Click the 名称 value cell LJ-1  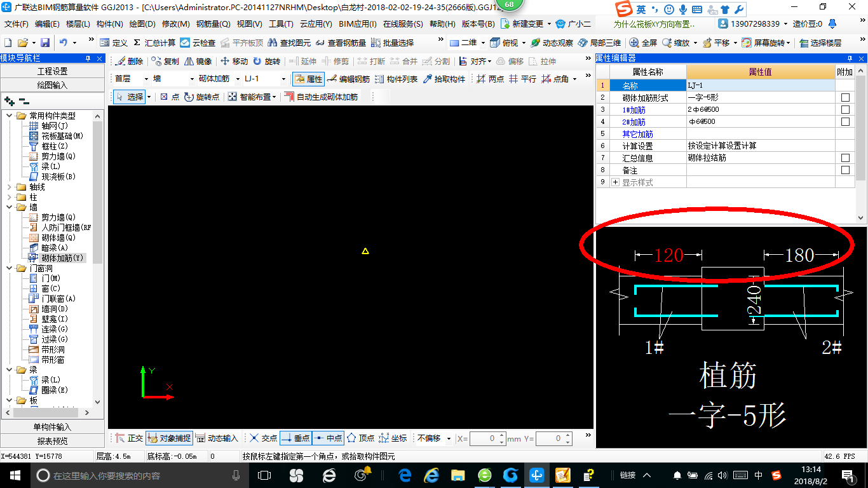(x=761, y=85)
